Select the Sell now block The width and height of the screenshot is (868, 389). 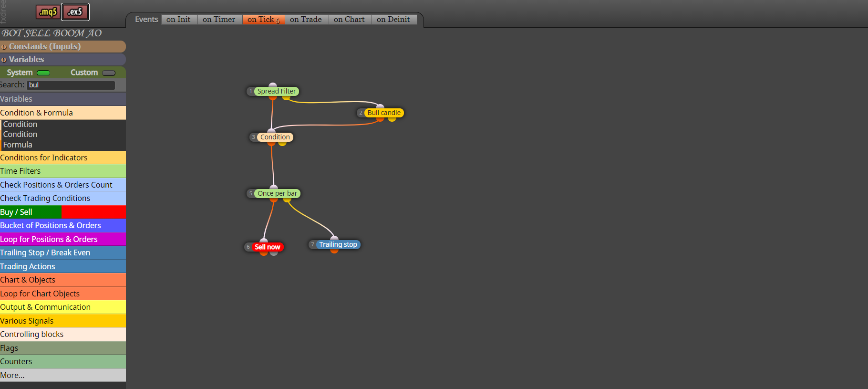(x=267, y=247)
